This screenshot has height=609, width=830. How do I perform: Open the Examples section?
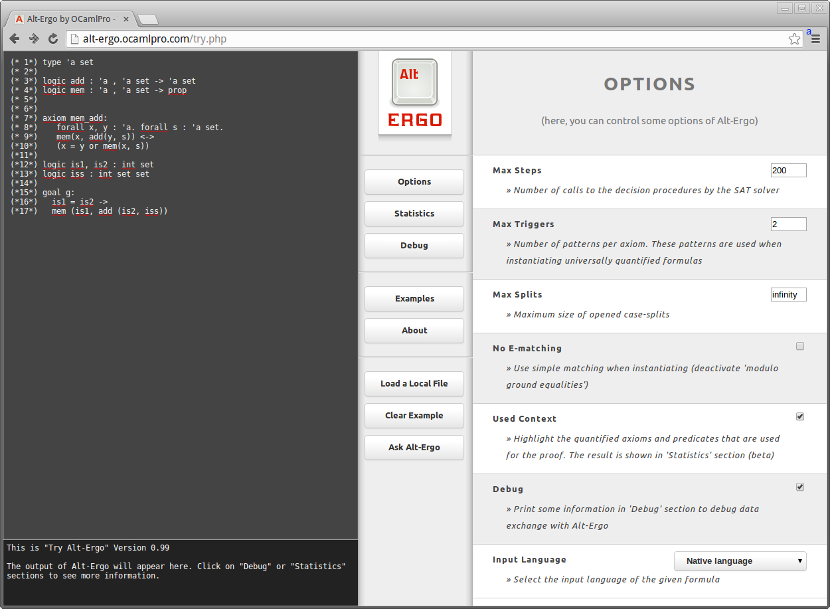point(413,298)
